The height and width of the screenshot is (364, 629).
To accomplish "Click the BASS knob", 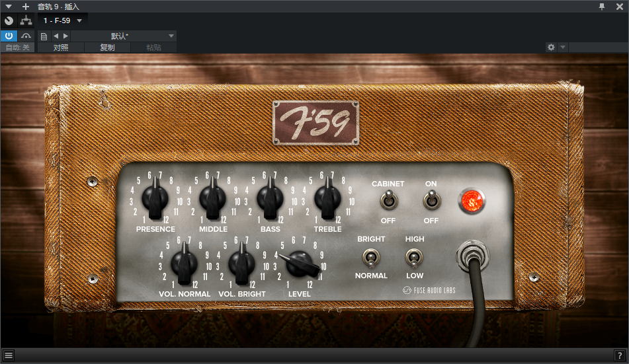I will (x=270, y=198).
